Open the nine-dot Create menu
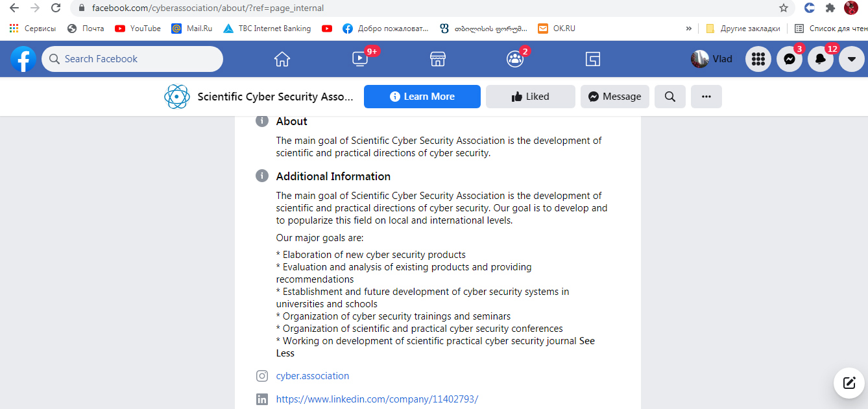The height and width of the screenshot is (409, 868). pyautogui.click(x=758, y=59)
